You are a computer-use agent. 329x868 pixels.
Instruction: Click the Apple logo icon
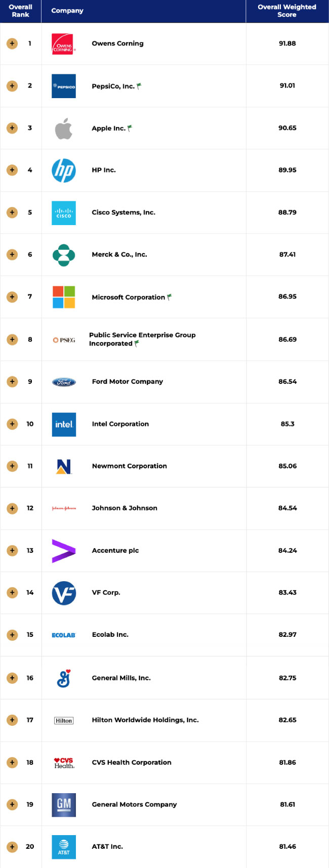click(64, 128)
